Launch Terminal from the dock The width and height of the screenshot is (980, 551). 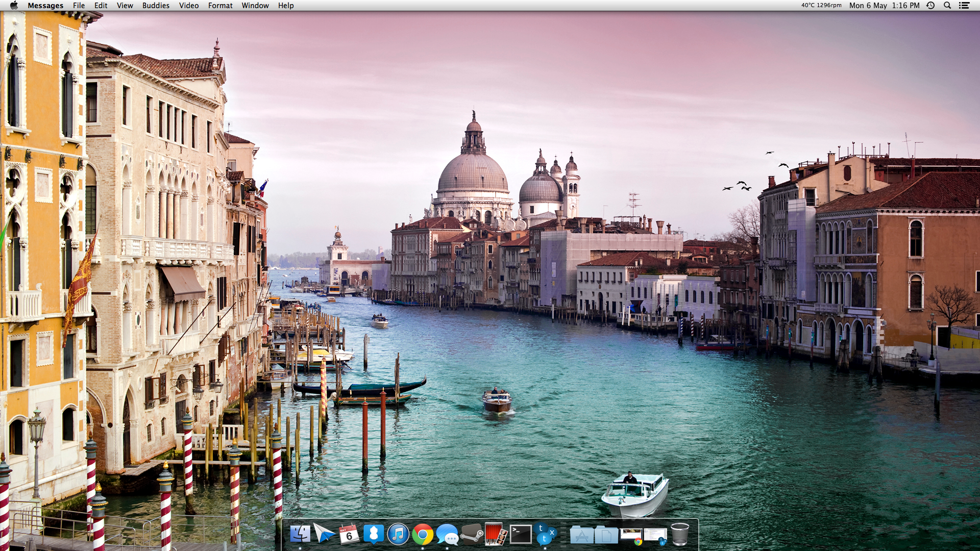click(x=521, y=534)
